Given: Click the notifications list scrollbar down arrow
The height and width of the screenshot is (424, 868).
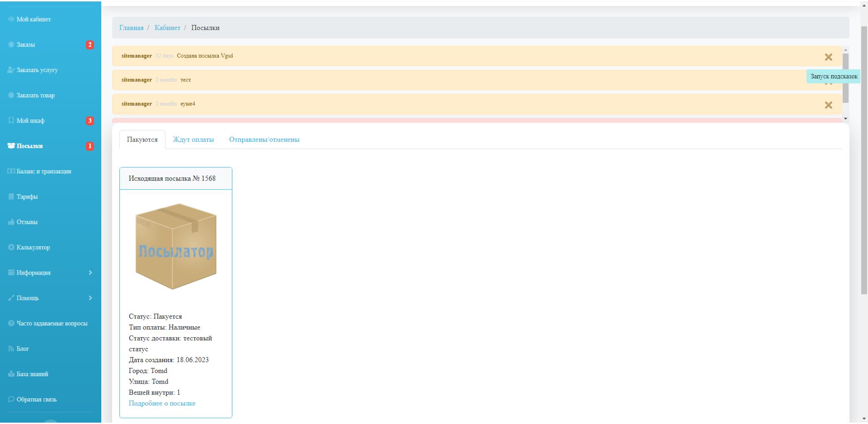Looking at the screenshot, I should tap(845, 119).
